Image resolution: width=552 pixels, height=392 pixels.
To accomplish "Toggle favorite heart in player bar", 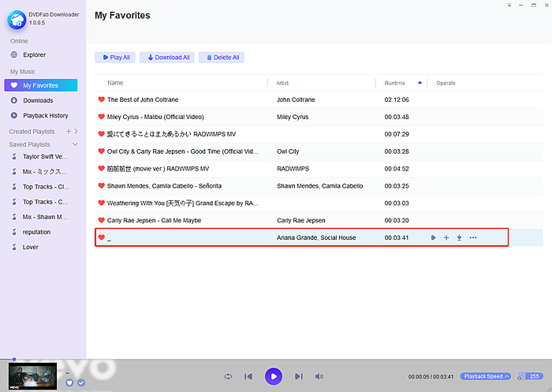I will pyautogui.click(x=69, y=383).
